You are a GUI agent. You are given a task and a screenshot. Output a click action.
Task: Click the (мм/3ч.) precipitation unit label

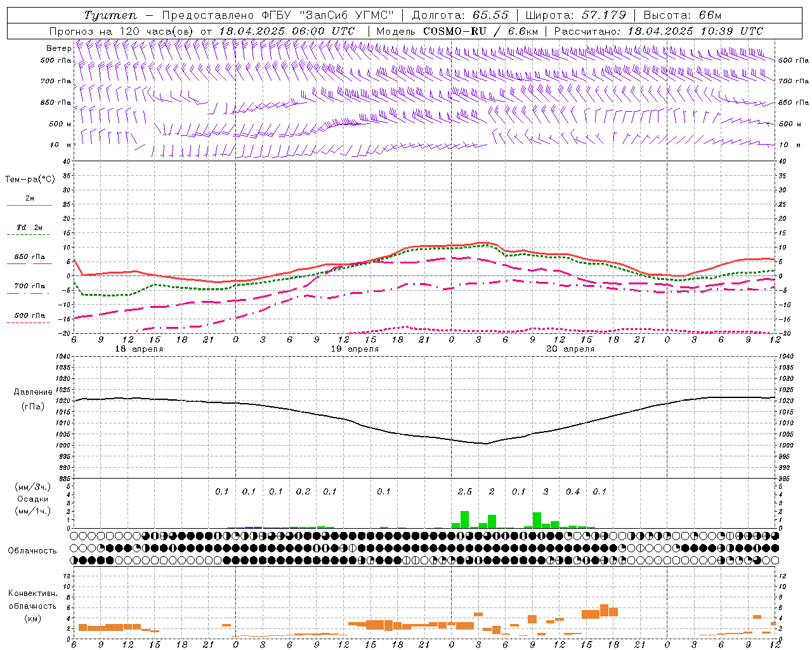33,487
